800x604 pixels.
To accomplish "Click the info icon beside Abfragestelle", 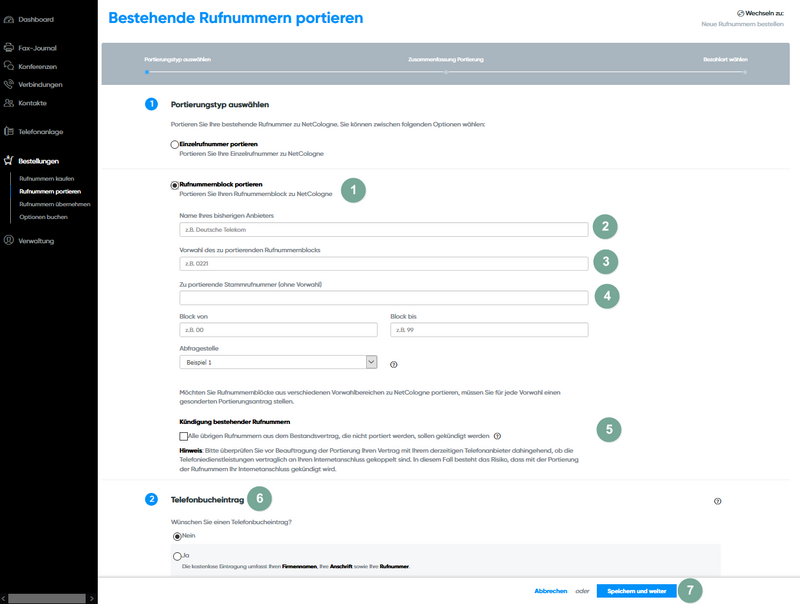I will tap(393, 362).
